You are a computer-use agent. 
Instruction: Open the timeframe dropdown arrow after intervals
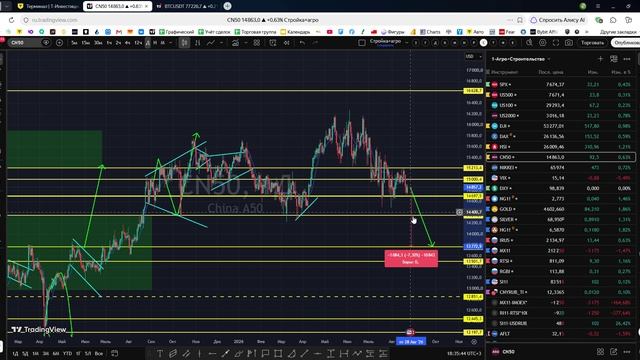(x=171, y=43)
